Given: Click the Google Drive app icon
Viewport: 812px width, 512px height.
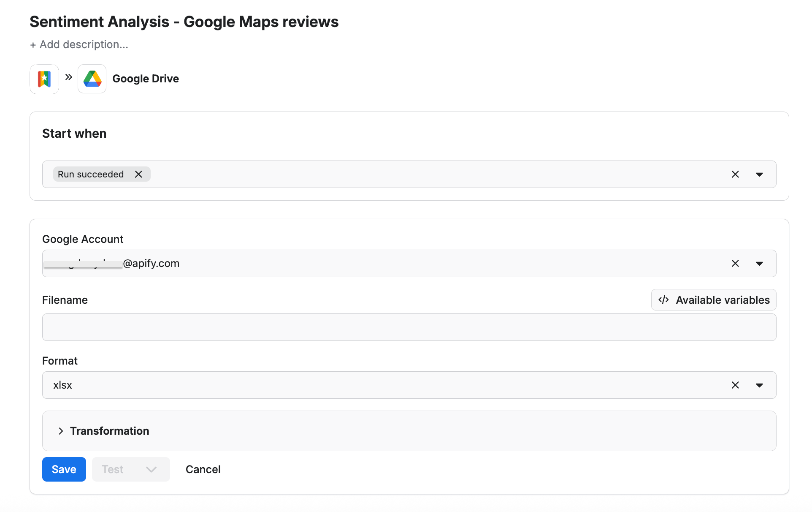Looking at the screenshot, I should click(x=92, y=79).
